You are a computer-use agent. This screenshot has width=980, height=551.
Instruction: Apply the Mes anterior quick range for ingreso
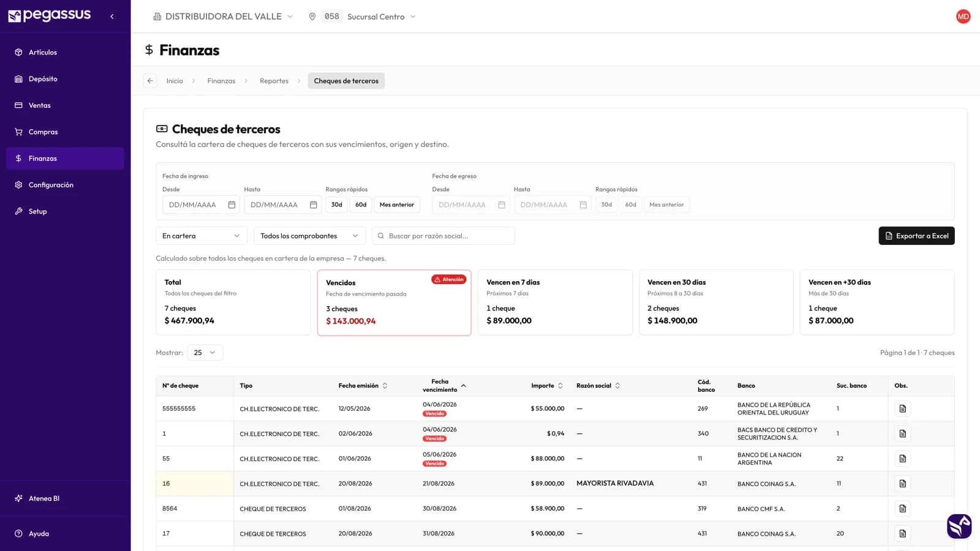397,204
